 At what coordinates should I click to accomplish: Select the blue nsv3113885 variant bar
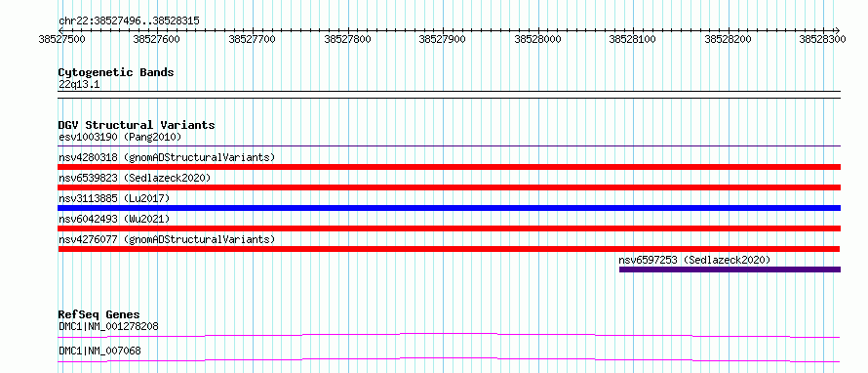[449, 208]
